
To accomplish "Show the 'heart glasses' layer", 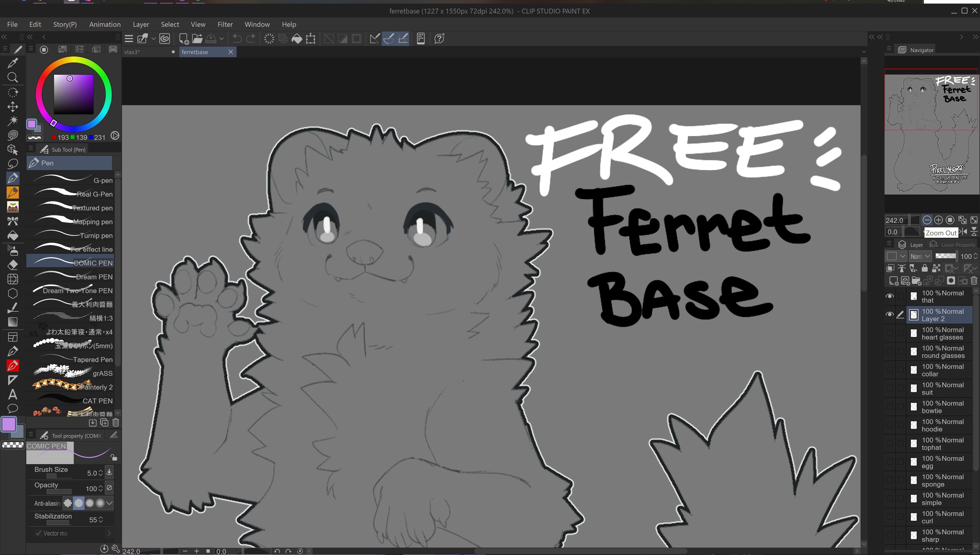I will point(890,333).
